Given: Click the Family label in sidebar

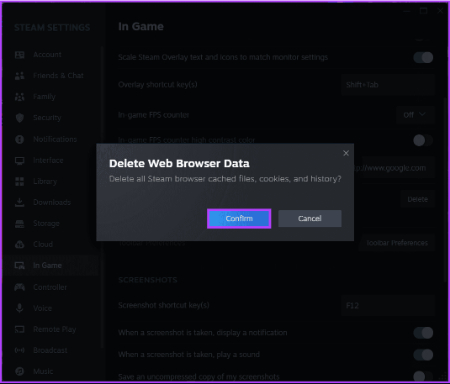Looking at the screenshot, I should (44, 97).
